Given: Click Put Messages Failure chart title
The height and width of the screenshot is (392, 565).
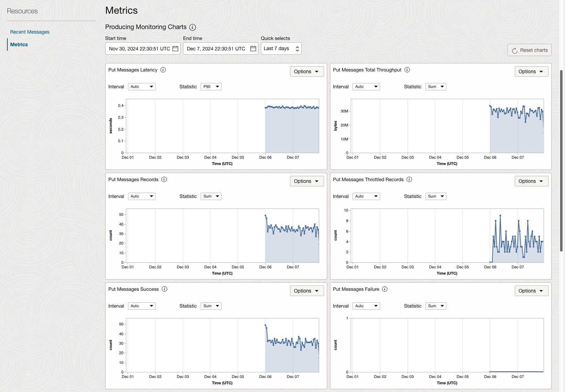Looking at the screenshot, I should pyautogui.click(x=356, y=289).
